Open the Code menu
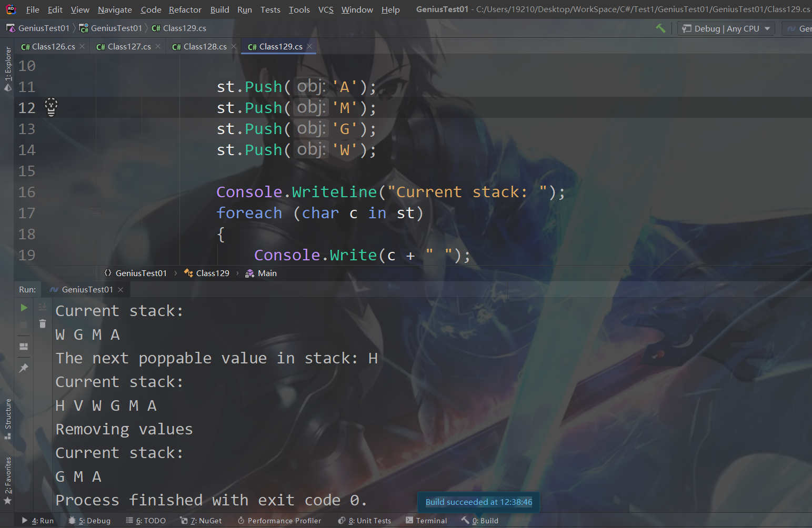The height and width of the screenshot is (528, 812). tap(151, 9)
